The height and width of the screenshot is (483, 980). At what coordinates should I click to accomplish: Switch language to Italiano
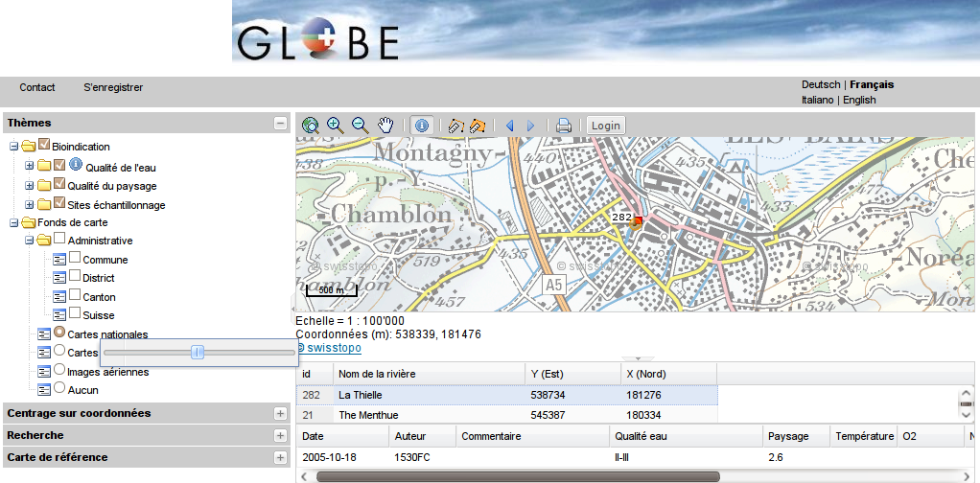point(818,100)
